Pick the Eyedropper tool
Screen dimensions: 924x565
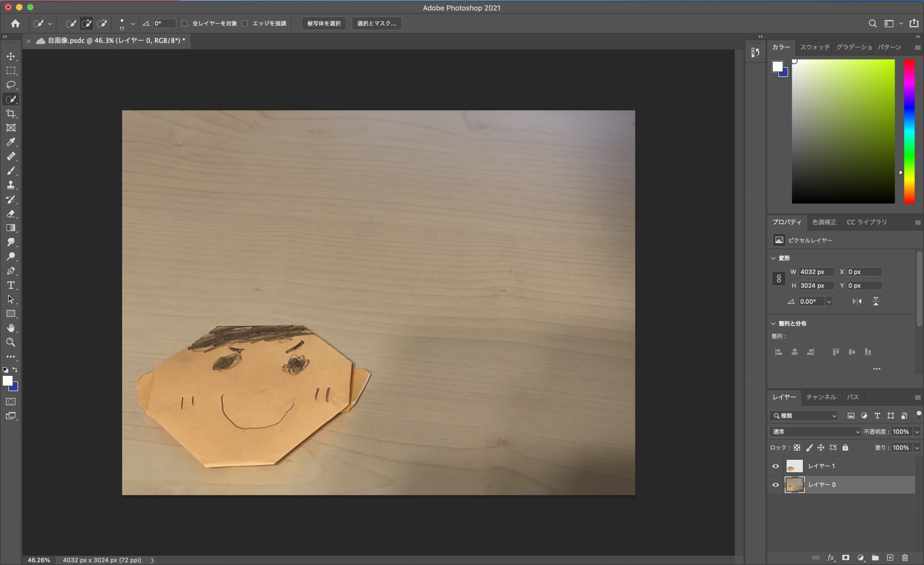(x=10, y=142)
